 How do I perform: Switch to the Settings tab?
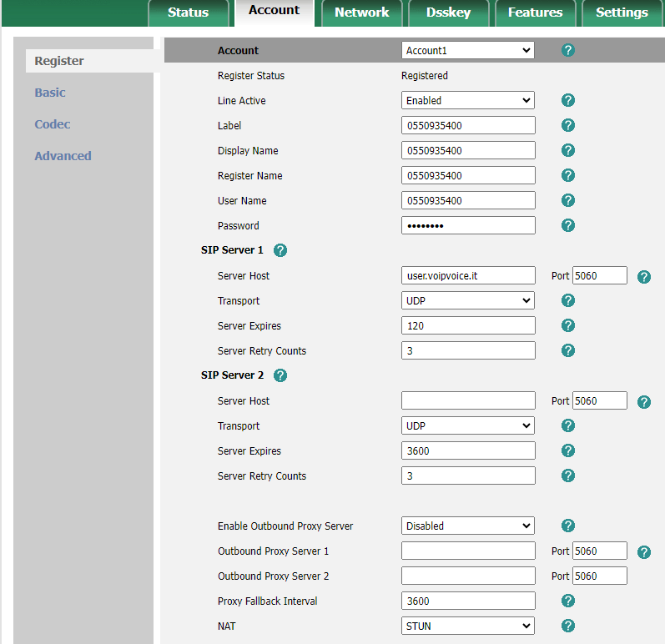622,13
